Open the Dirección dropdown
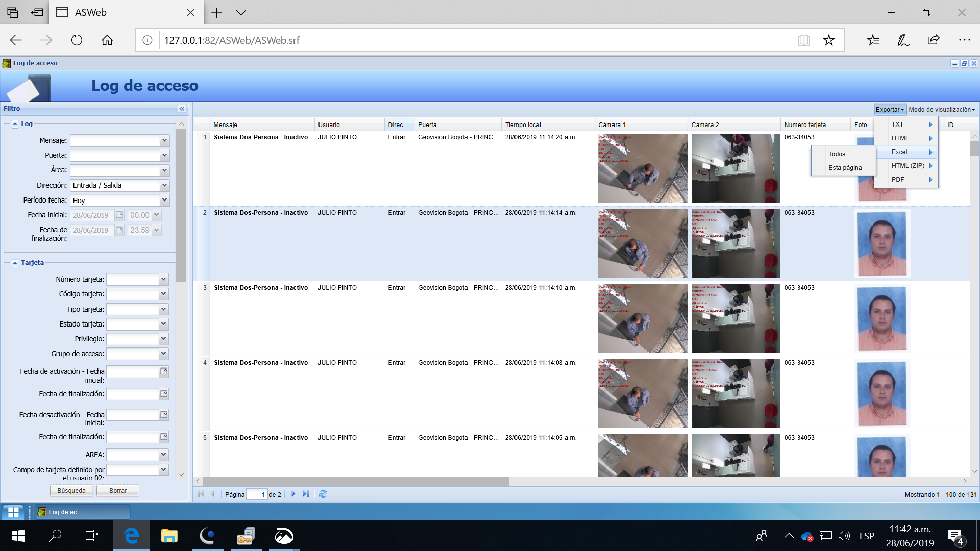 tap(164, 185)
